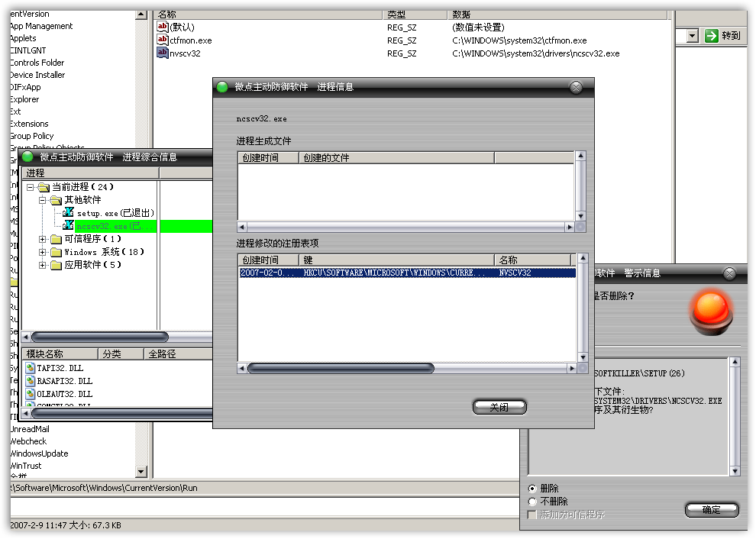Click the ctfmon.exe data path cell
This screenshot has width=756, height=539.
click(x=519, y=40)
